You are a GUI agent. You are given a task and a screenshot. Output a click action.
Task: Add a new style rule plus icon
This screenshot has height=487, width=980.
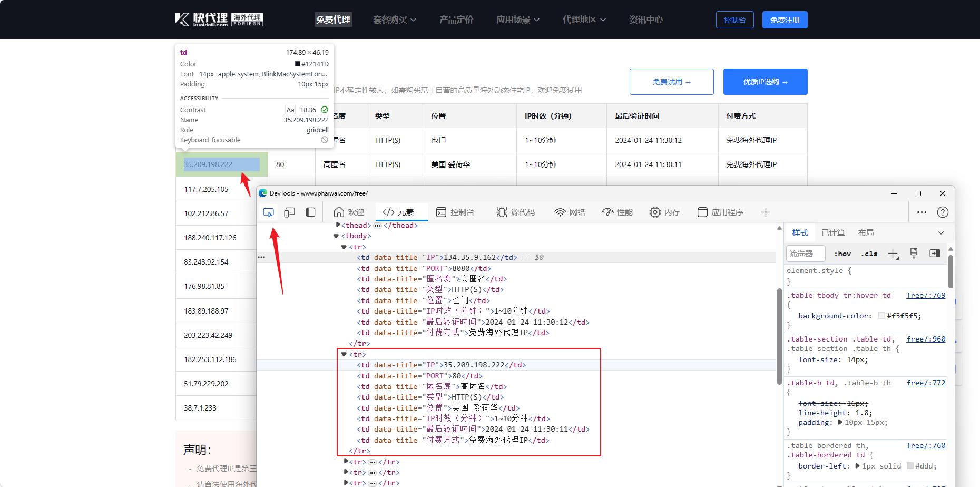click(x=893, y=254)
